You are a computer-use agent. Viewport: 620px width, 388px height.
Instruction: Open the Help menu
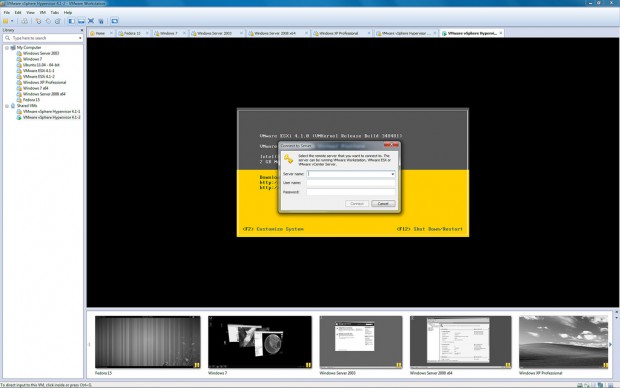[x=68, y=13]
